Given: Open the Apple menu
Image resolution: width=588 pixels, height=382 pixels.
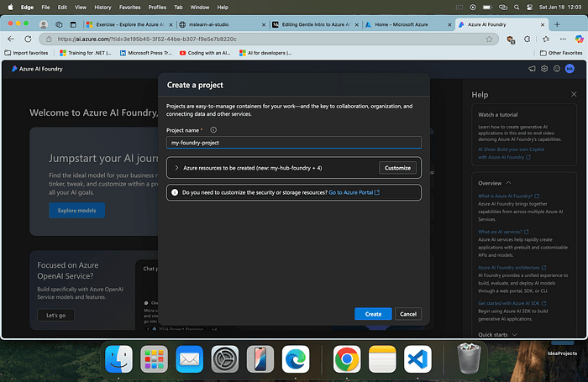Looking at the screenshot, I should pos(10,7).
